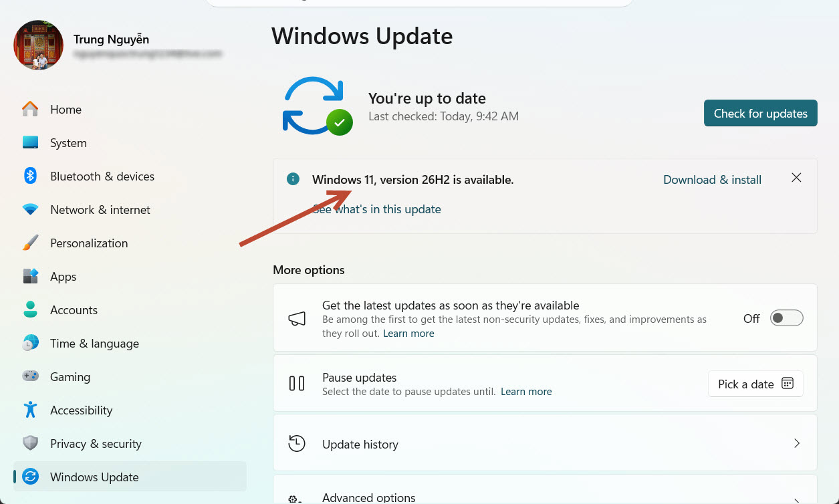
Task: Click the Check for updates button
Action: coord(760,114)
